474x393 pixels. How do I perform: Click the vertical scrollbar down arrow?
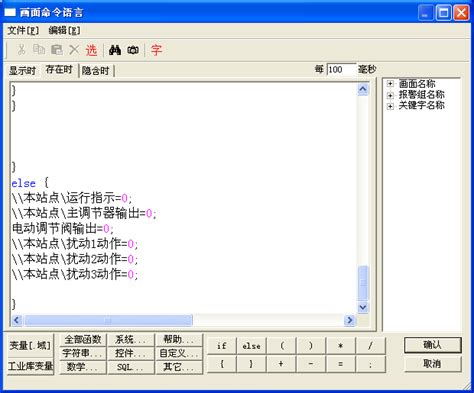click(363, 307)
